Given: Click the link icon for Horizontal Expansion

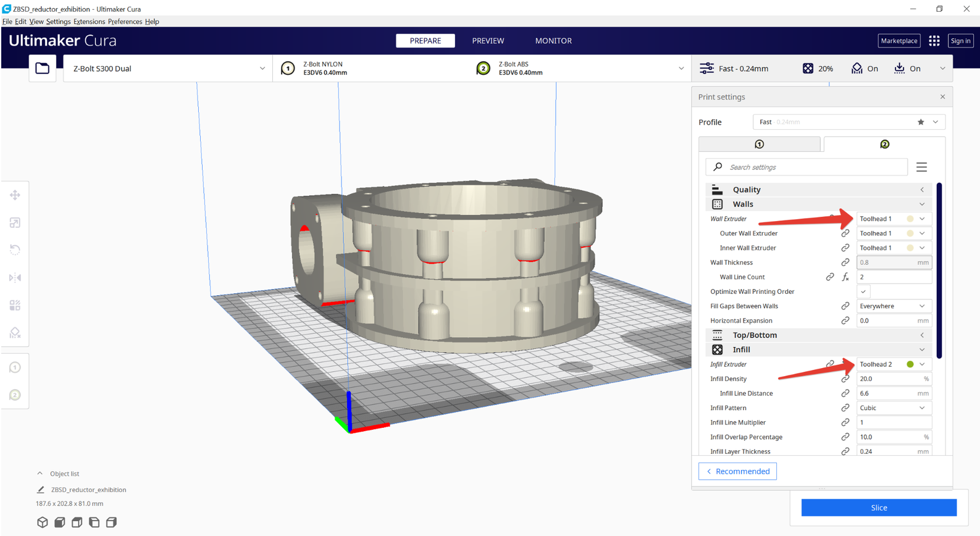Looking at the screenshot, I should tap(845, 321).
